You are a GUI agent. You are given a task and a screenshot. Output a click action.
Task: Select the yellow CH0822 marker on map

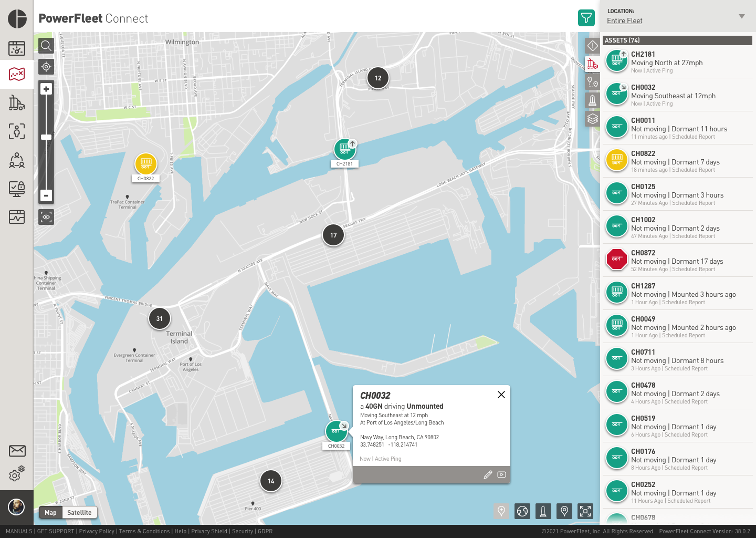click(146, 164)
